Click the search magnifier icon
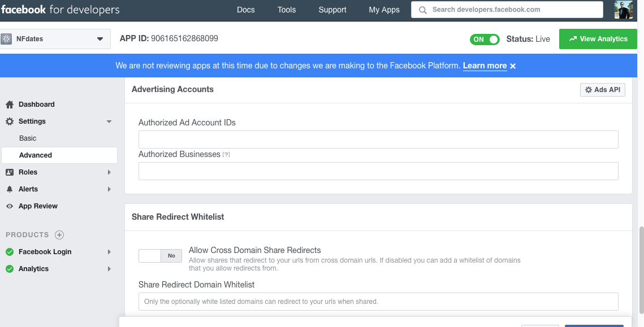 pyautogui.click(x=422, y=10)
